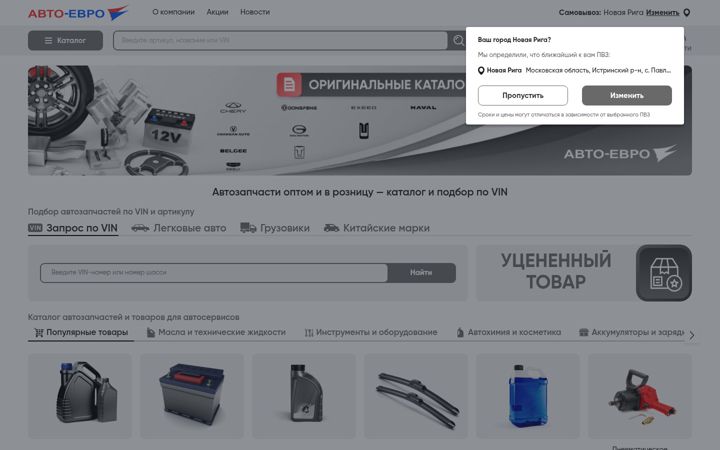Open the Акции link
720x450 pixels.
click(217, 12)
